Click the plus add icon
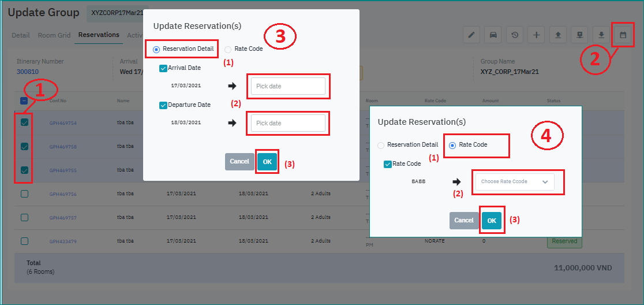 [x=537, y=35]
